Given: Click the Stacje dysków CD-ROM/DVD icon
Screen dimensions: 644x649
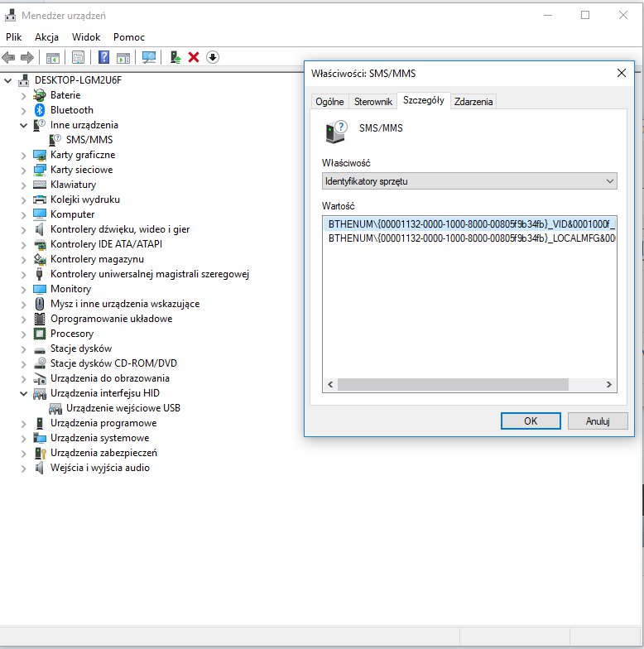Looking at the screenshot, I should [40, 363].
